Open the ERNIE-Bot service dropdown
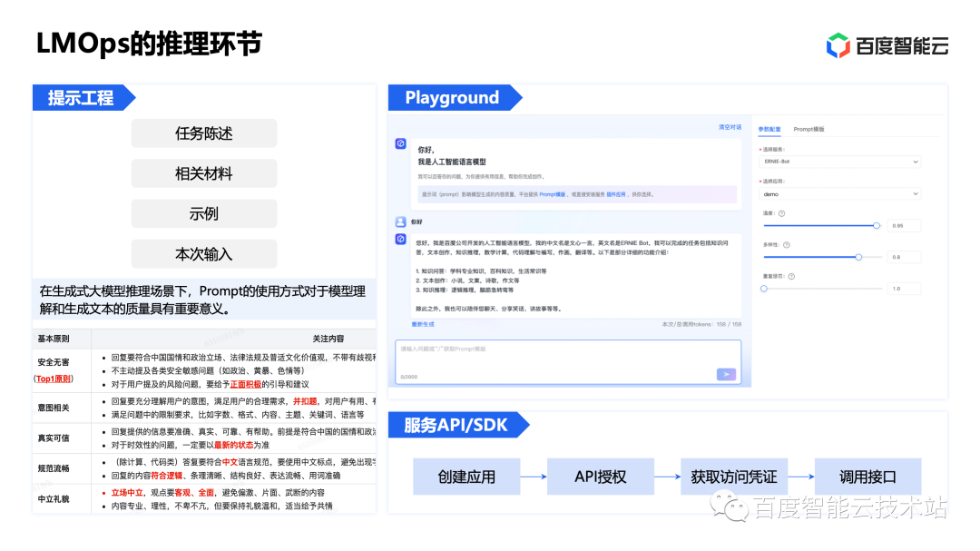The height and width of the screenshot is (551, 980). pyautogui.click(x=840, y=162)
